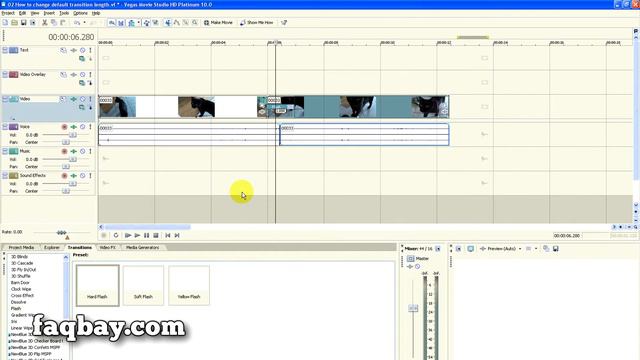Open the undo history dropdown arrow
640x360 pixels.
84,23
